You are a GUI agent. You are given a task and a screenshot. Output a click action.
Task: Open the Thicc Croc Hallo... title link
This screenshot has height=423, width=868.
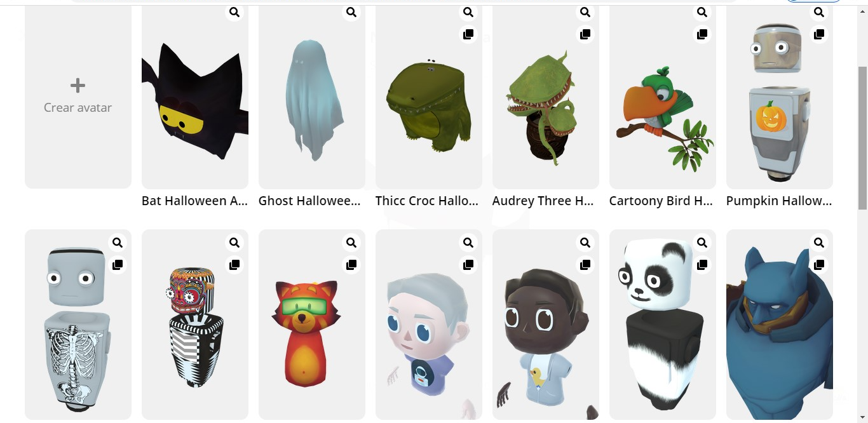pyautogui.click(x=427, y=201)
